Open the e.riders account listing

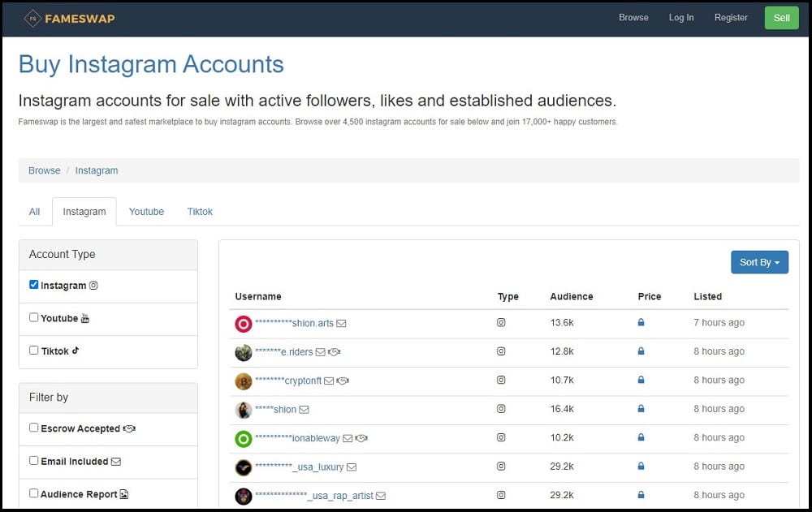tap(283, 352)
